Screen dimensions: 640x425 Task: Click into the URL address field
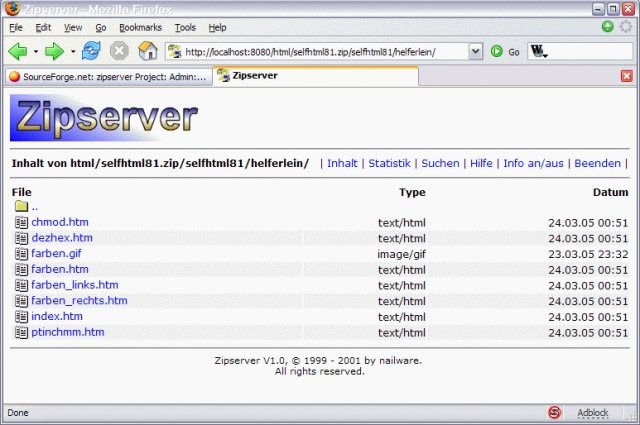pos(320,51)
